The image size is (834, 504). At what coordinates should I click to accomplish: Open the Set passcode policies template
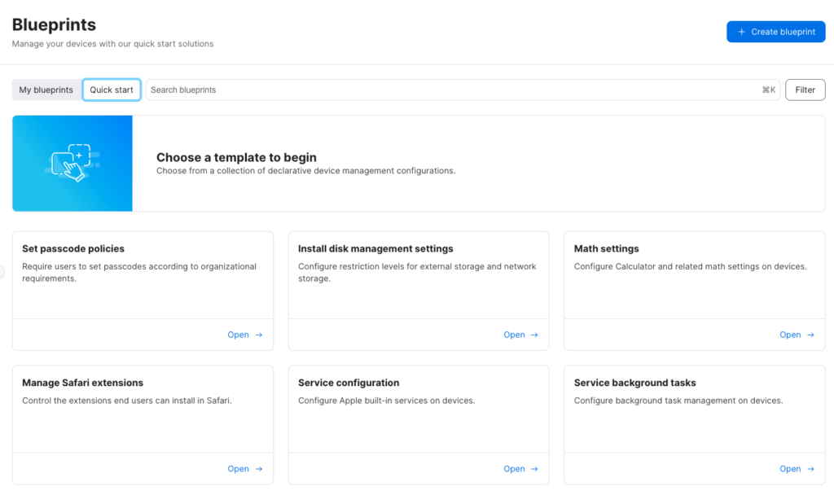pyautogui.click(x=245, y=335)
